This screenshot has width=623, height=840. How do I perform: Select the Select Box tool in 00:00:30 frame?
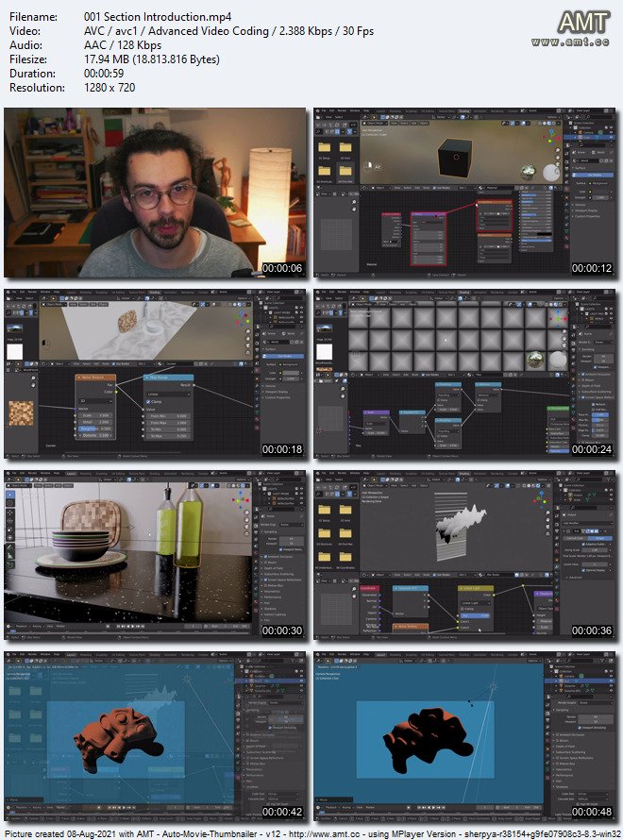click(x=10, y=495)
